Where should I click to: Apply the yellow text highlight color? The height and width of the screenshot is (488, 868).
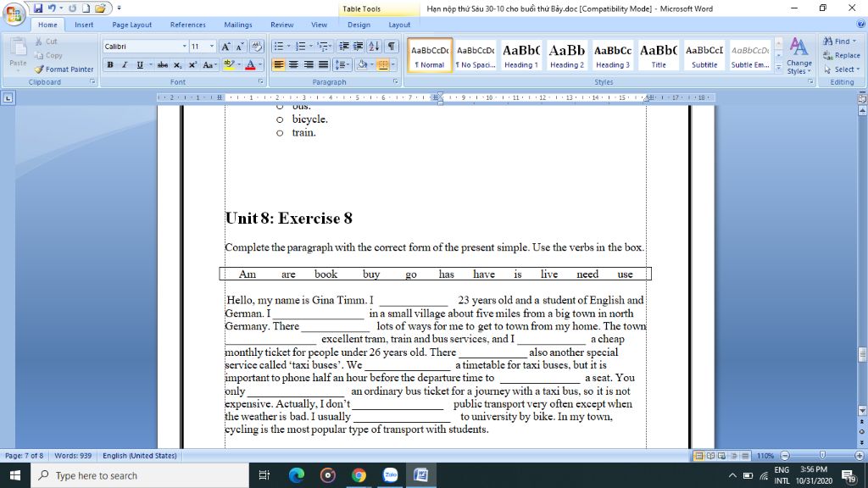(x=229, y=65)
